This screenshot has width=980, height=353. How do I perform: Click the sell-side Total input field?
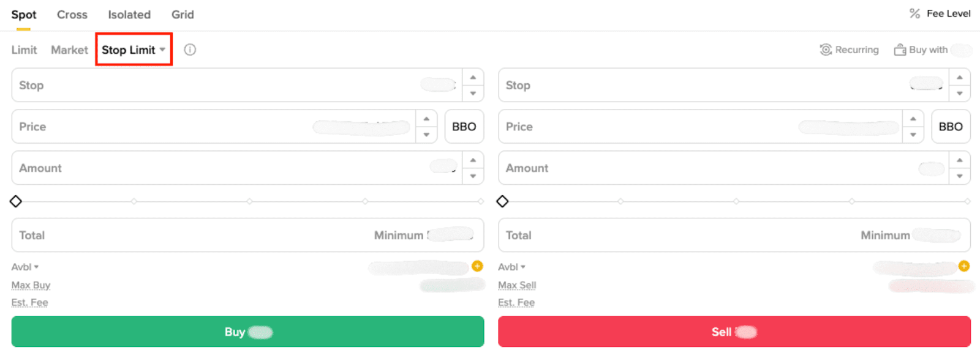[x=674, y=235]
